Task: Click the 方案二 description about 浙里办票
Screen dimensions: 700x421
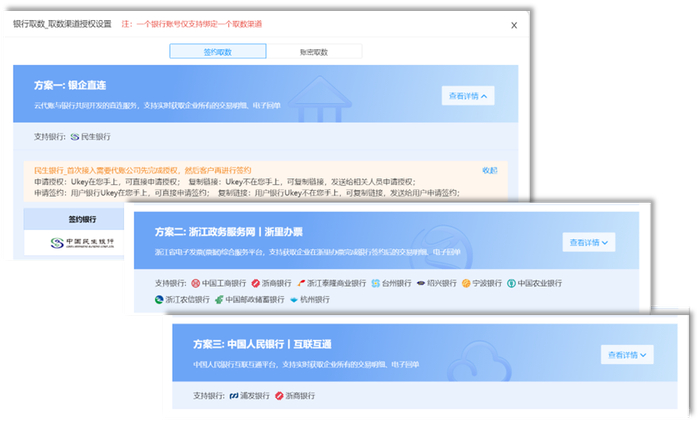Action: (x=308, y=252)
